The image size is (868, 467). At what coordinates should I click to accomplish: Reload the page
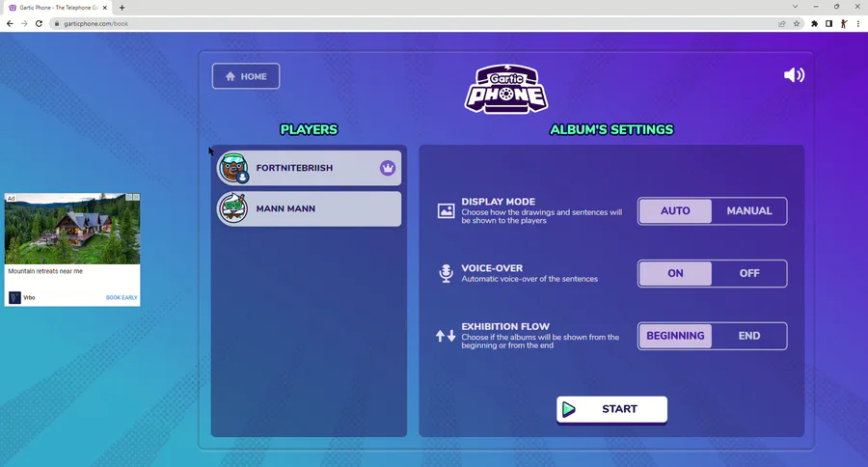(x=39, y=24)
